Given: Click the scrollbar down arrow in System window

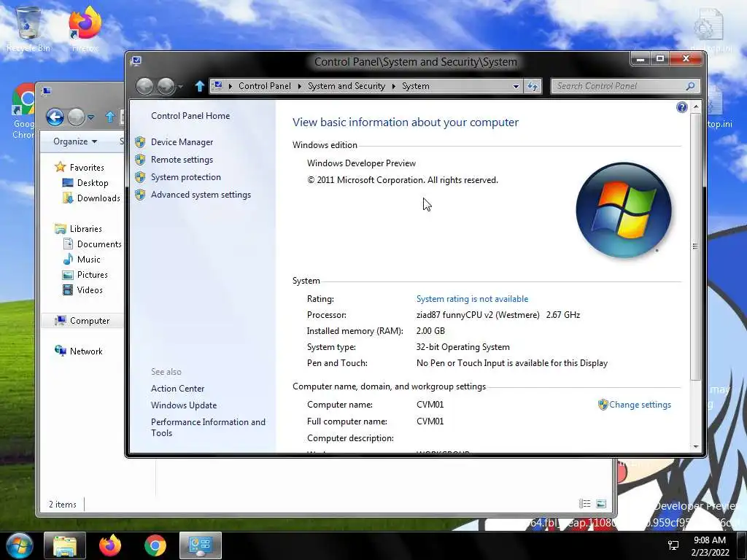Looking at the screenshot, I should 695,447.
